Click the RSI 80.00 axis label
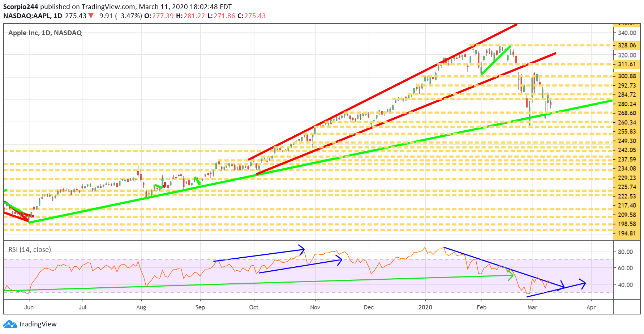This screenshot has width=644, height=334. [625, 252]
